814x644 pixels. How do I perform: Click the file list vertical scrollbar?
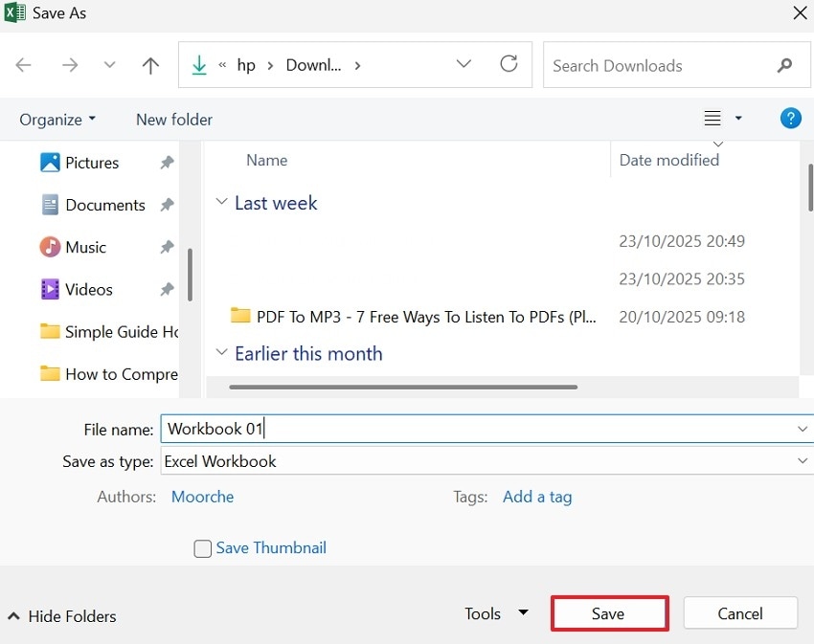click(x=810, y=188)
